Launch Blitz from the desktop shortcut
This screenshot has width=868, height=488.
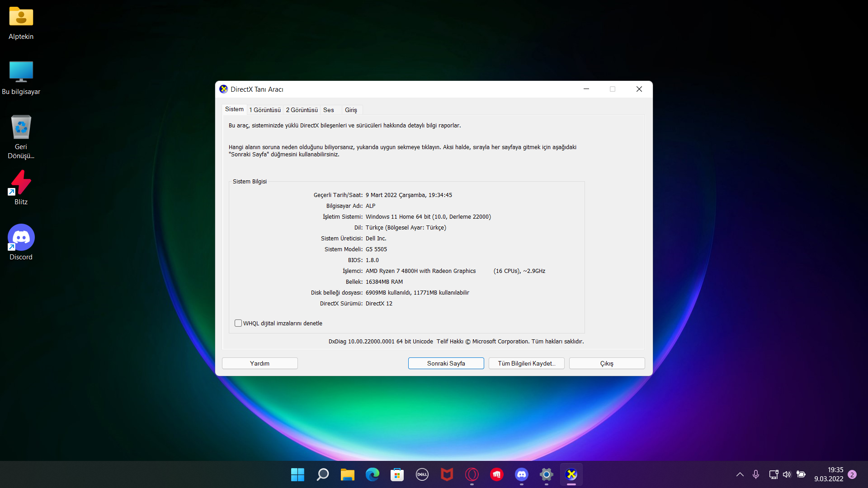pos(21,188)
